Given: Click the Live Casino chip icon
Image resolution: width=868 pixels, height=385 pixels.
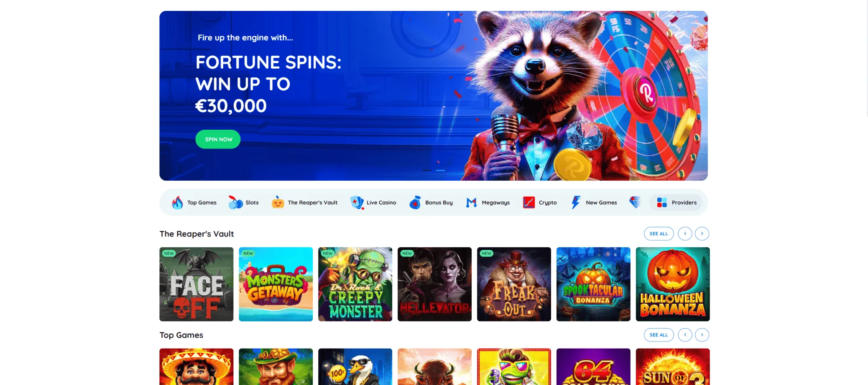Looking at the screenshot, I should pos(357,203).
